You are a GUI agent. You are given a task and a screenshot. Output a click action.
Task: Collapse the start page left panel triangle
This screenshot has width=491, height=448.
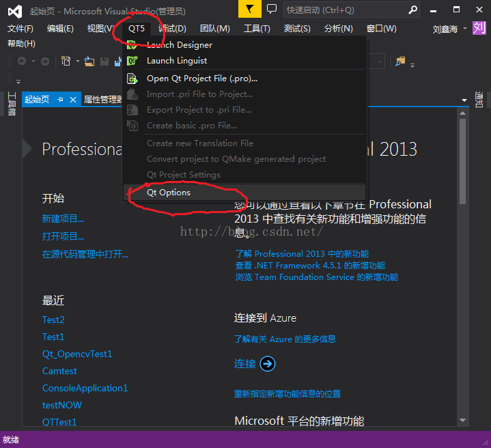click(x=27, y=149)
